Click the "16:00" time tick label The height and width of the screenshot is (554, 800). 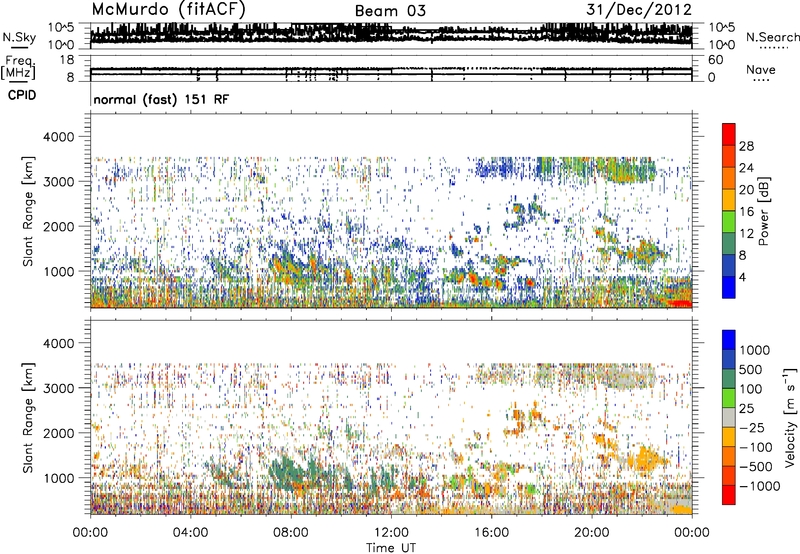491,533
